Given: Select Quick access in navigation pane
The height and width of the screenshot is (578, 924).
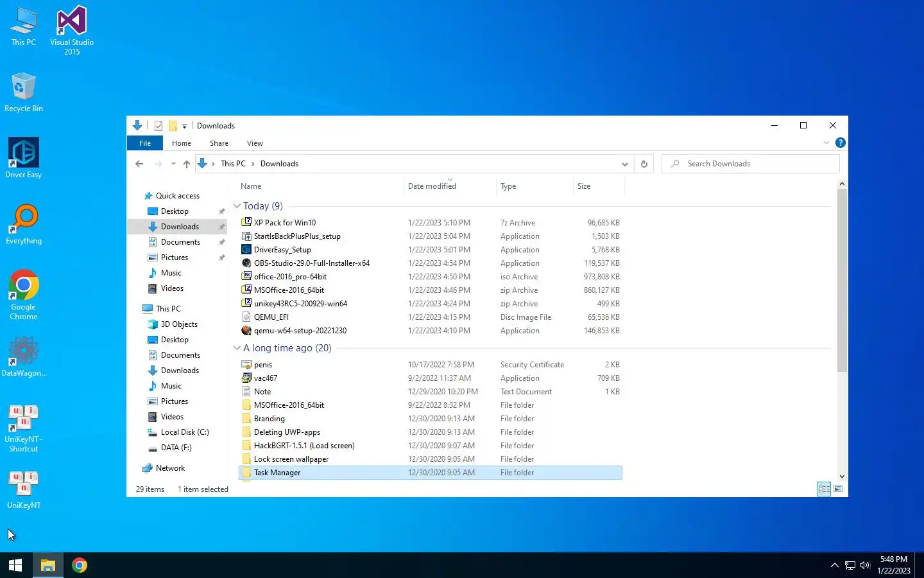Looking at the screenshot, I should tap(178, 196).
